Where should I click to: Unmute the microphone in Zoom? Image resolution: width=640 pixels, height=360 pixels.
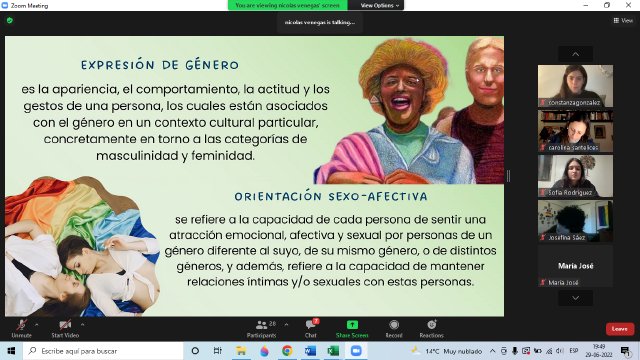click(x=21, y=329)
